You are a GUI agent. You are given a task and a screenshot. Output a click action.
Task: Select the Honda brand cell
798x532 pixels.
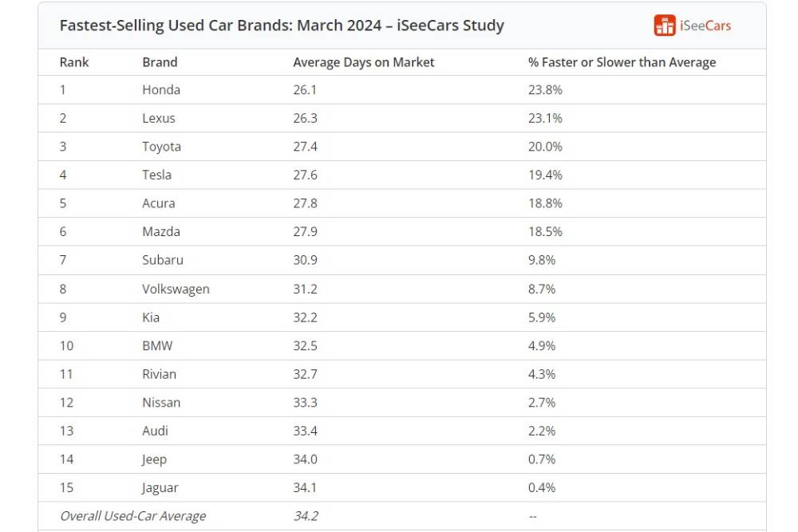click(x=161, y=90)
